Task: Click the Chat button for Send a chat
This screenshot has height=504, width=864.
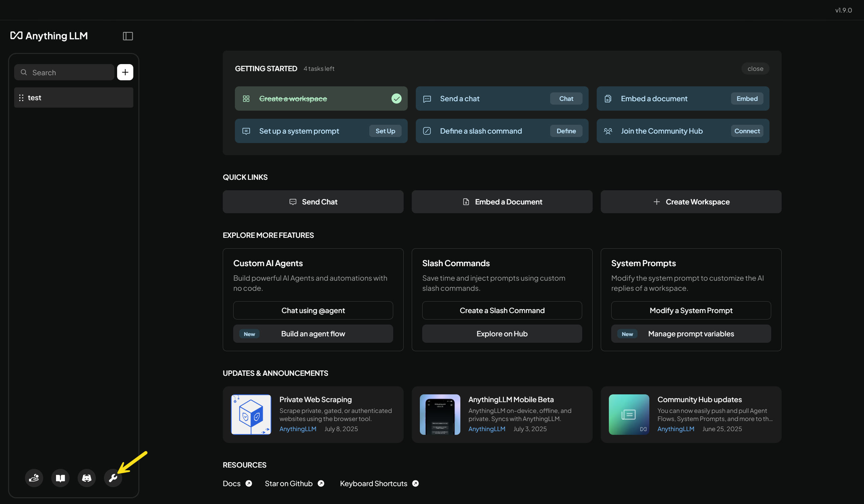Action: tap(566, 99)
